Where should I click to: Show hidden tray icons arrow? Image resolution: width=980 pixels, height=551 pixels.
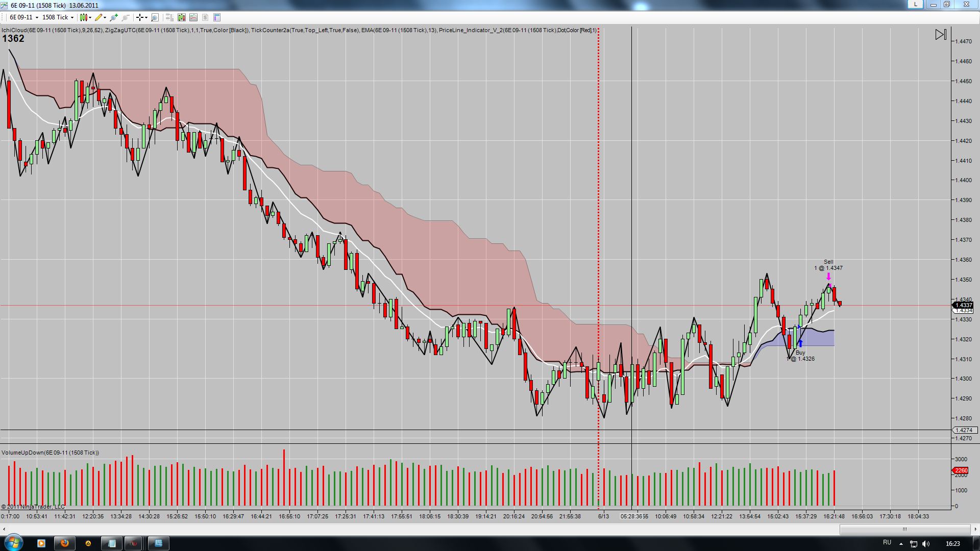pos(901,544)
